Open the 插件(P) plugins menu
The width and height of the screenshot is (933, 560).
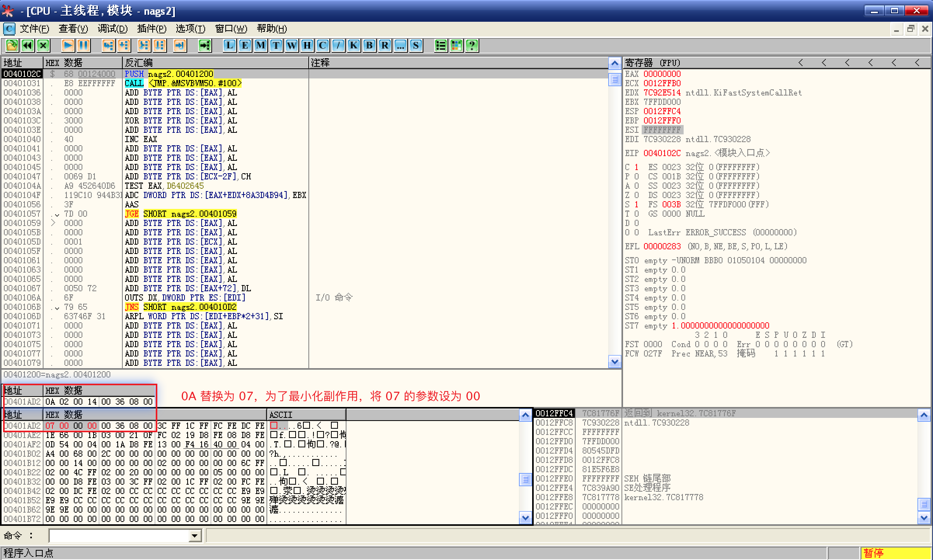pos(151,29)
